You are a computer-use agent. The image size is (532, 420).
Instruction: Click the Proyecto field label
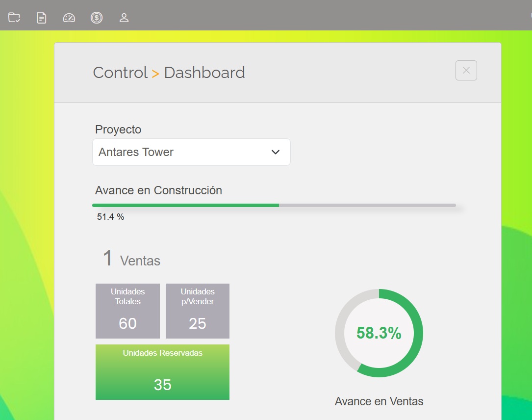(x=118, y=130)
